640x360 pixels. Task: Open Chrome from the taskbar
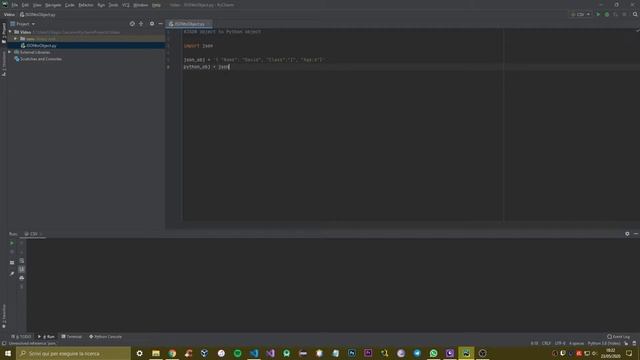(172, 353)
